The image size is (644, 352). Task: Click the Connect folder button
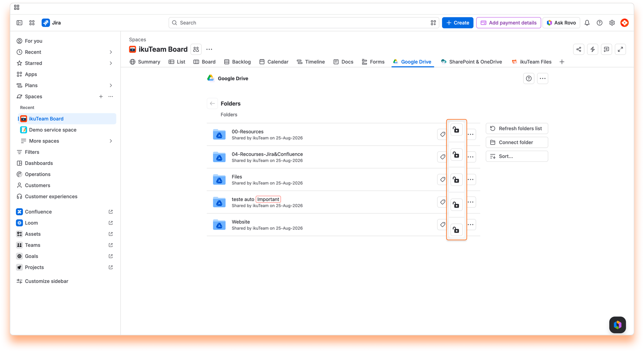[x=517, y=142]
